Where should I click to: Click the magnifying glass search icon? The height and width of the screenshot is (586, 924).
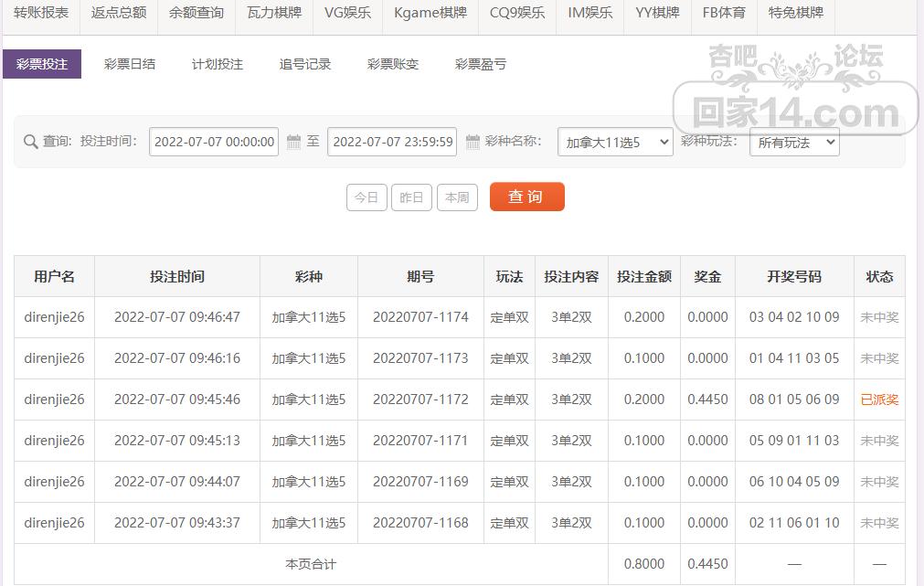(x=30, y=142)
